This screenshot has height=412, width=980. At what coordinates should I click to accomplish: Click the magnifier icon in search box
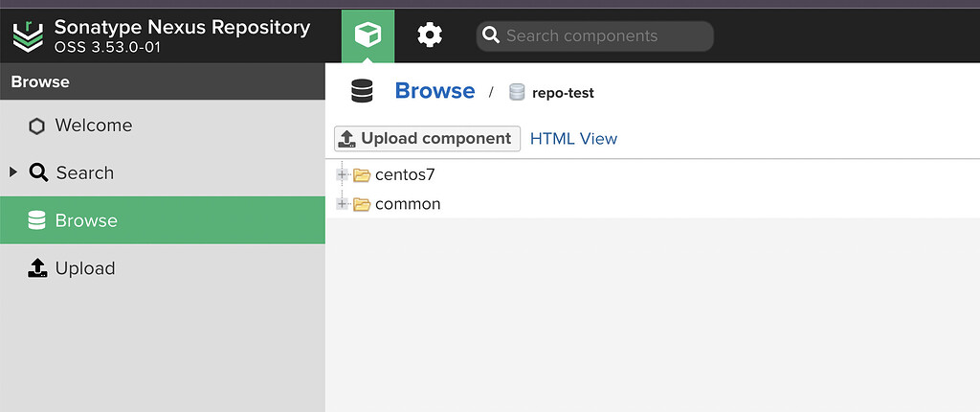click(x=491, y=35)
